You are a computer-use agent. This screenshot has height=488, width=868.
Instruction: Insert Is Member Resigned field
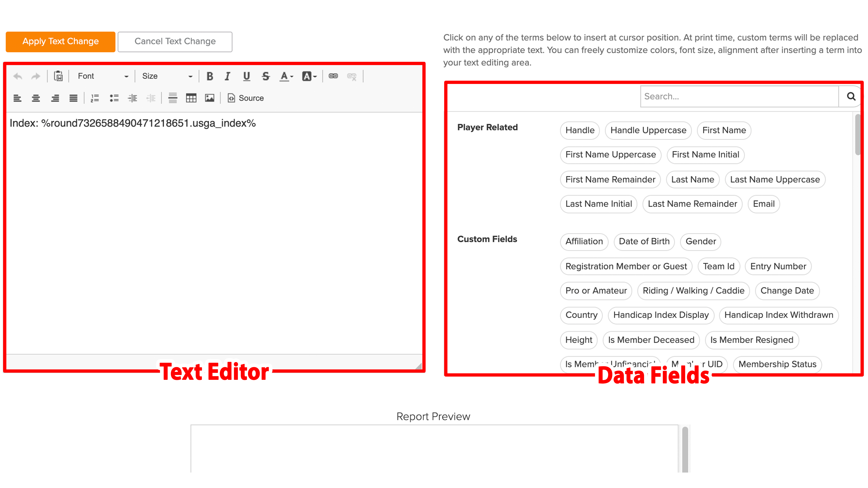coord(752,340)
